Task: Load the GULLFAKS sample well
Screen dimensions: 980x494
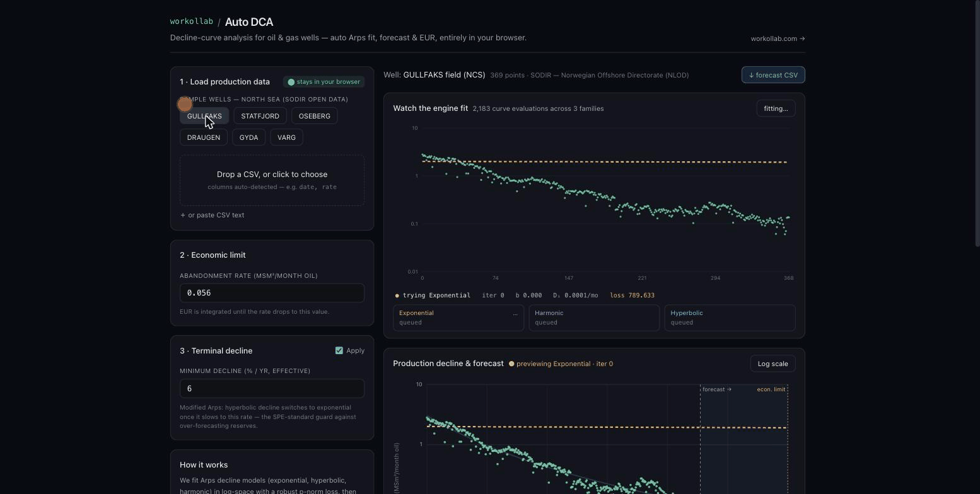Action: point(204,116)
